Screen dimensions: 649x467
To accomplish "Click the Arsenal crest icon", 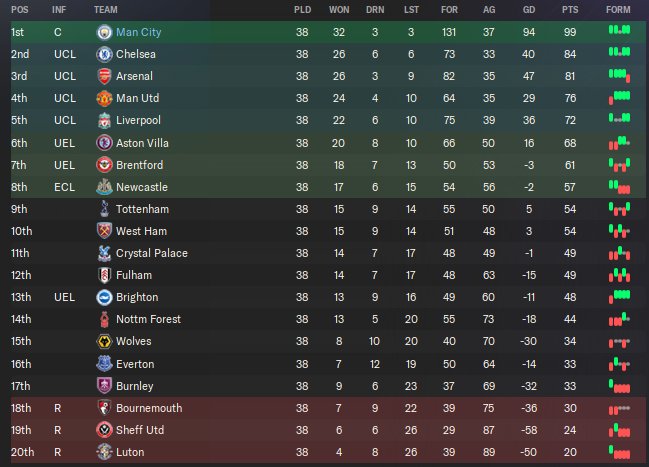I will pos(104,76).
